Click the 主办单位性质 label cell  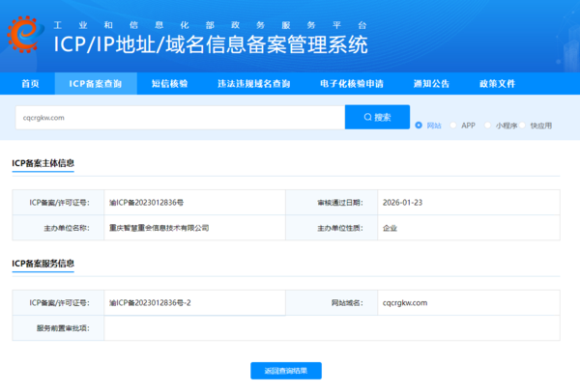[332, 228]
